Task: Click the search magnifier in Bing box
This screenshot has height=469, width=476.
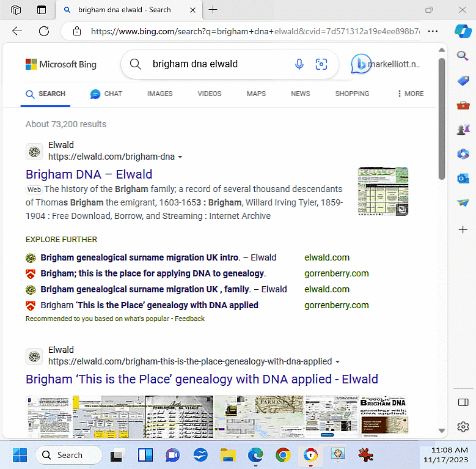Action: tap(136, 64)
